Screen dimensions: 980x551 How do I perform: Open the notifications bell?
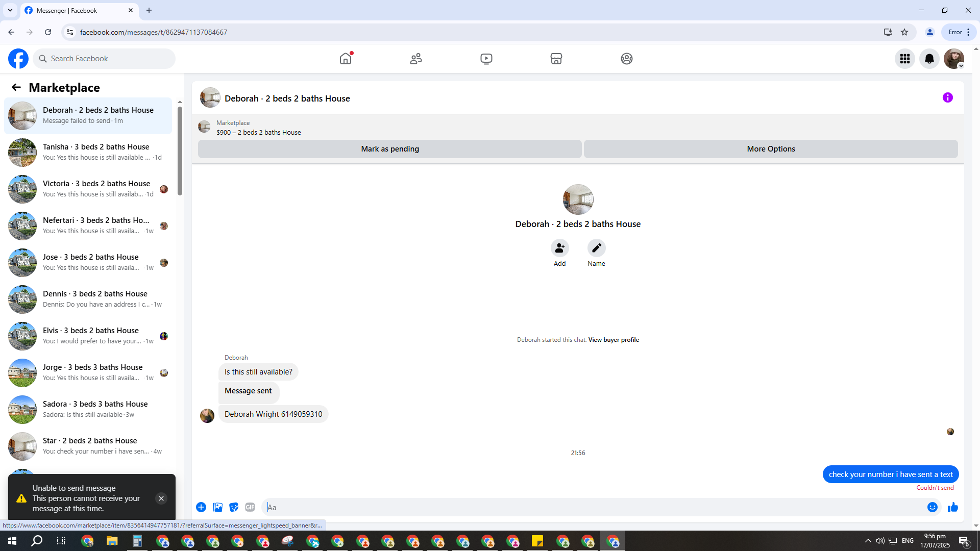click(x=929, y=59)
